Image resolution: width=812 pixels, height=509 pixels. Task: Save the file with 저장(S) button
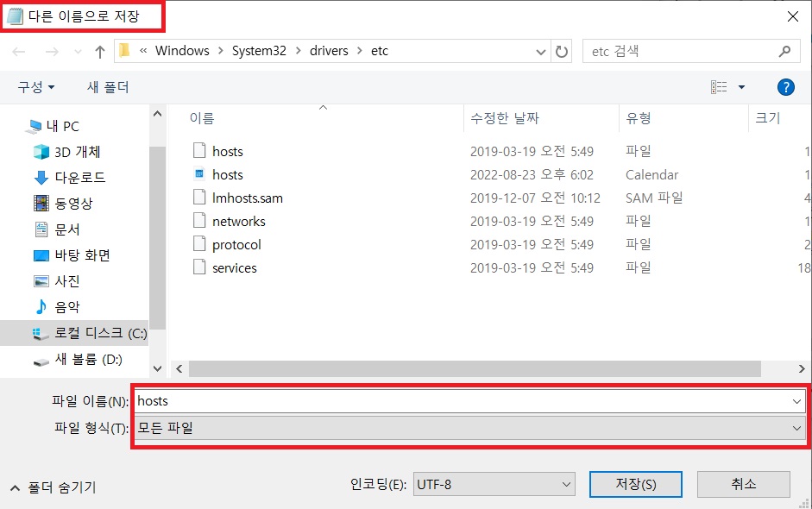point(635,484)
